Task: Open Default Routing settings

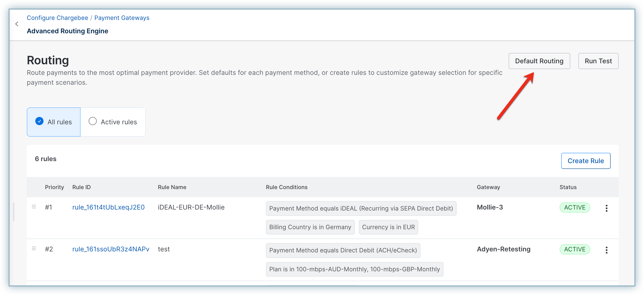Action: (539, 61)
